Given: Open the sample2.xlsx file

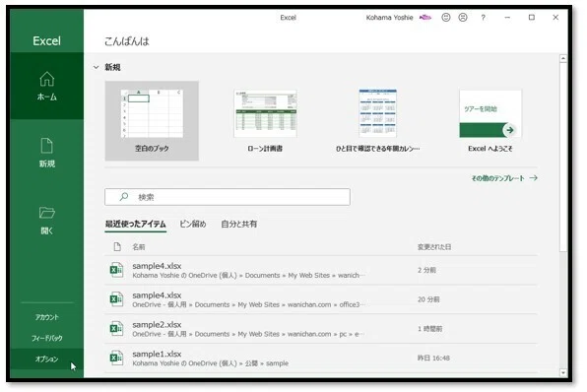Looking at the screenshot, I should 321,328.
